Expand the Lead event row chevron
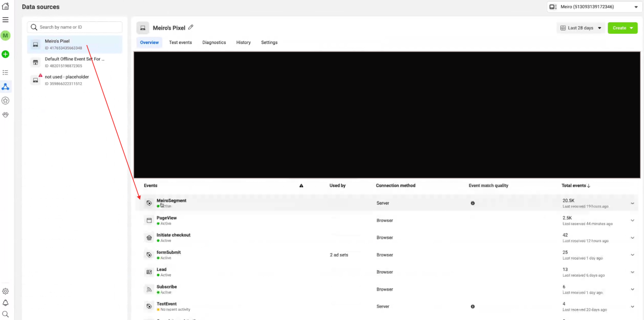Image resolution: width=644 pixels, height=320 pixels. coord(632,272)
